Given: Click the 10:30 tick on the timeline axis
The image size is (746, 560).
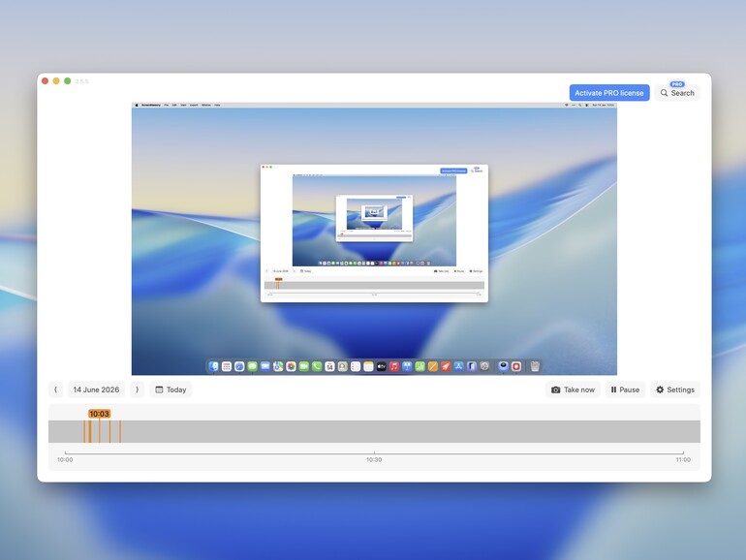Looking at the screenshot, I should pyautogui.click(x=374, y=459).
